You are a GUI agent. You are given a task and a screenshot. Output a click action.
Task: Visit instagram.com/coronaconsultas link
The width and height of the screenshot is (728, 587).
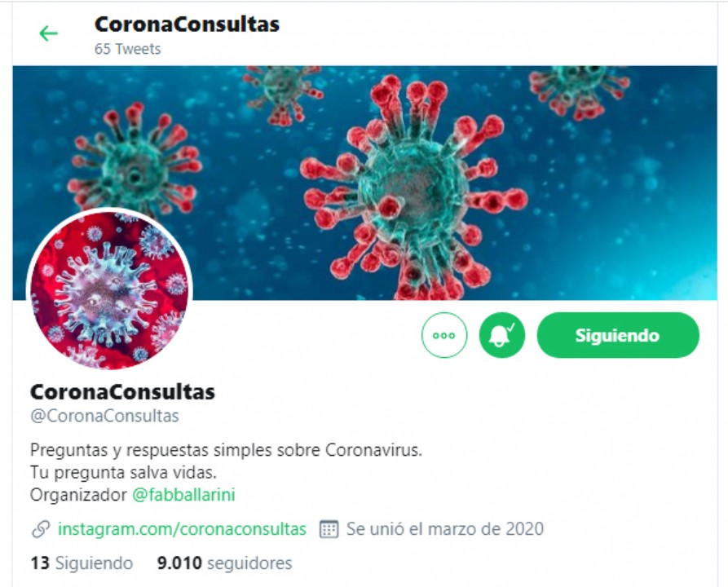(182, 529)
